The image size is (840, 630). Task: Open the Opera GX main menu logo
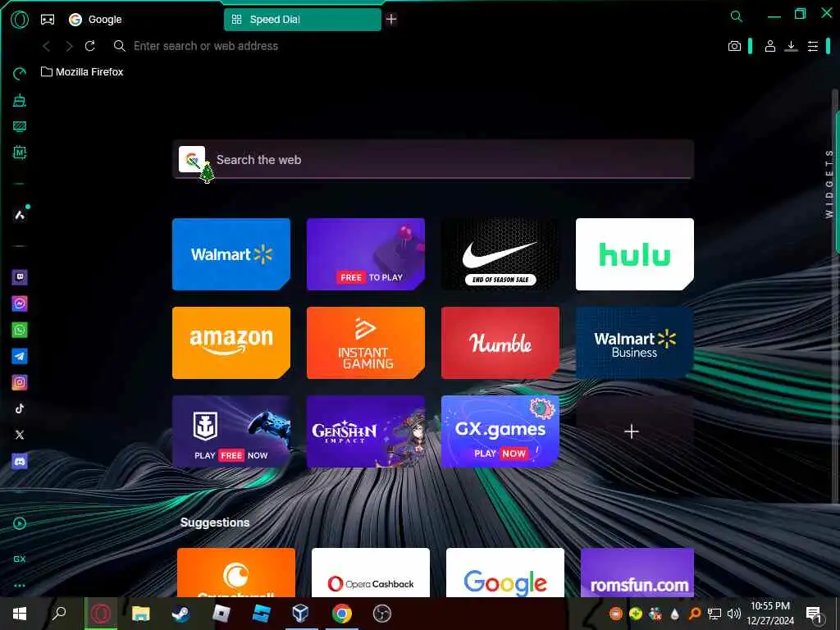(20, 20)
